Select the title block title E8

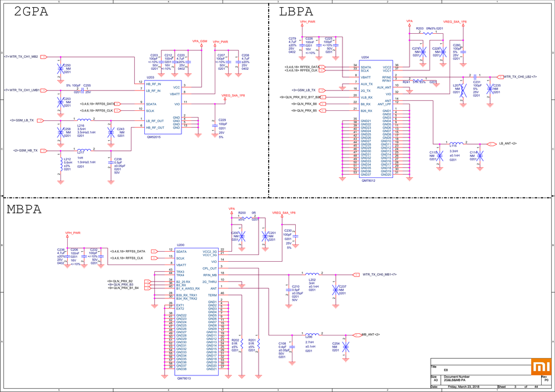tap(446, 370)
